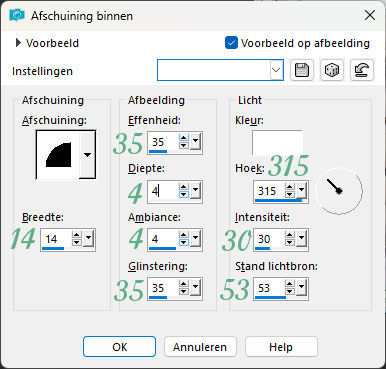Viewport: 386px width, 369px height.
Task: Click the PaintShop Pro camera icon in title bar
Action: click(17, 15)
